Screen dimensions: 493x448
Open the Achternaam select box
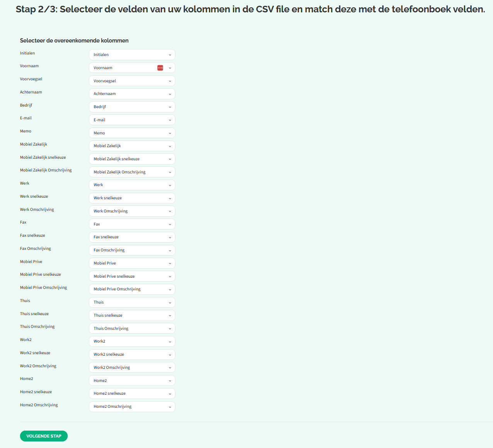tap(132, 94)
